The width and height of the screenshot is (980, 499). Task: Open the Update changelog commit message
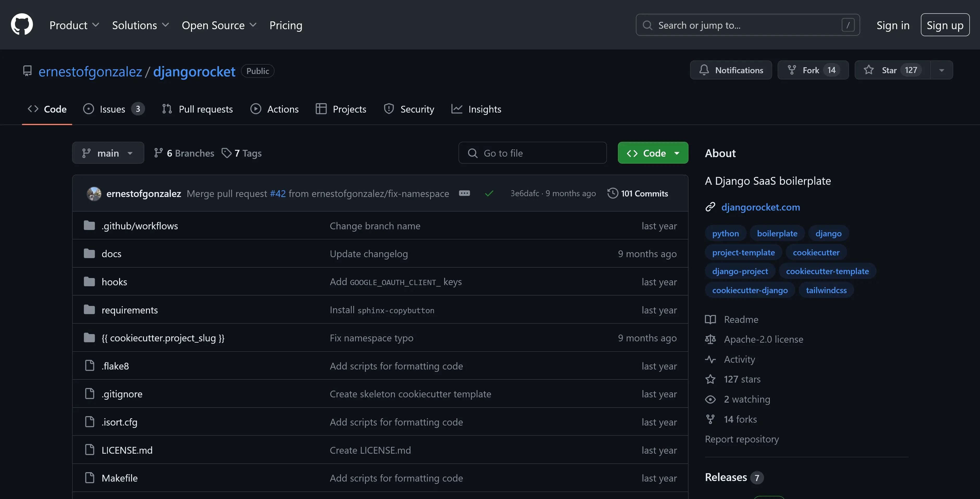369,254
